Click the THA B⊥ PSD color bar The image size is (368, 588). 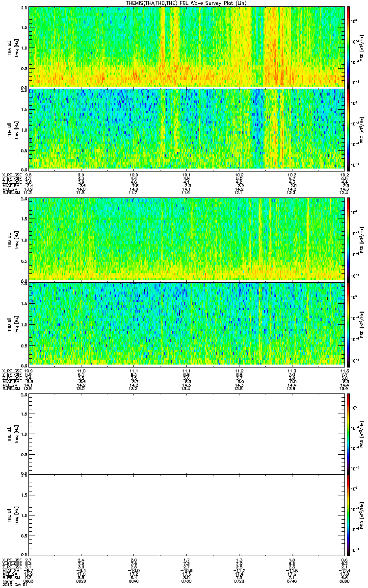pyautogui.click(x=348, y=47)
